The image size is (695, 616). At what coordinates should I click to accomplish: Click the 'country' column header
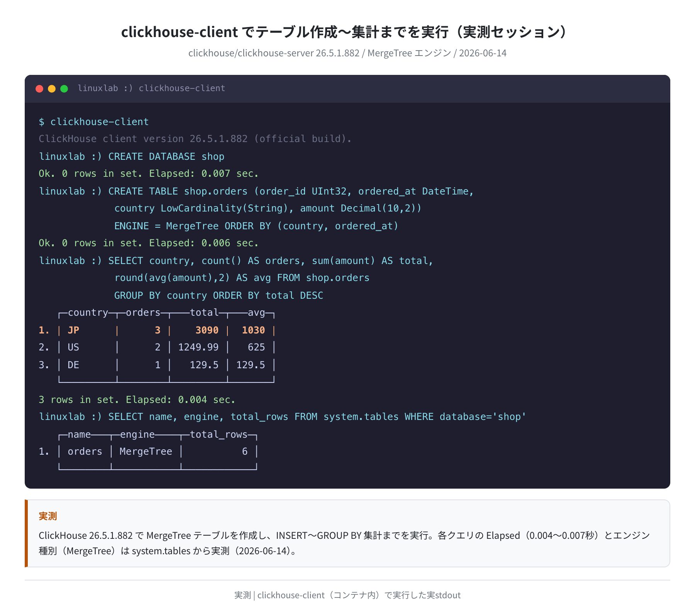(x=88, y=313)
